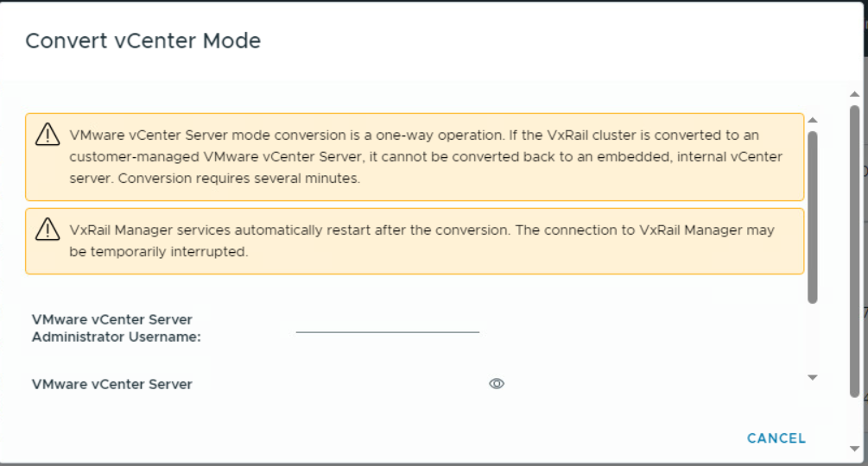Image resolution: width=868 pixels, height=466 pixels.
Task: Click the Administrator Username label
Action: point(117,328)
